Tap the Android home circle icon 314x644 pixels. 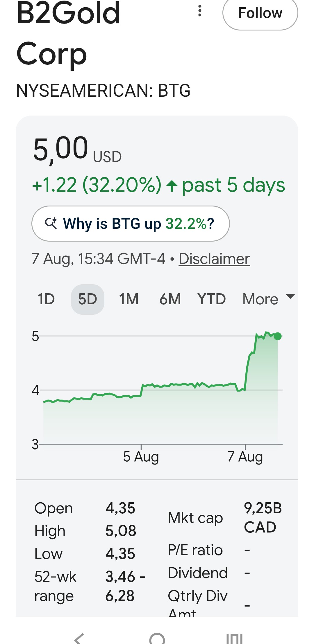tap(157, 638)
